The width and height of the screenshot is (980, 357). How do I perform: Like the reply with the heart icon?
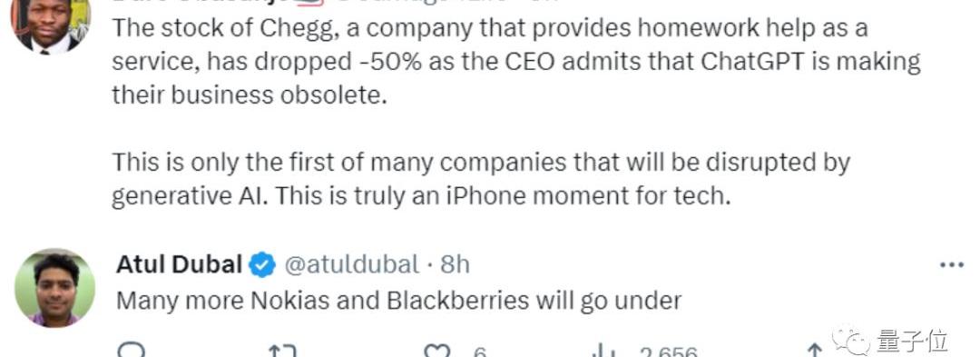436,351
